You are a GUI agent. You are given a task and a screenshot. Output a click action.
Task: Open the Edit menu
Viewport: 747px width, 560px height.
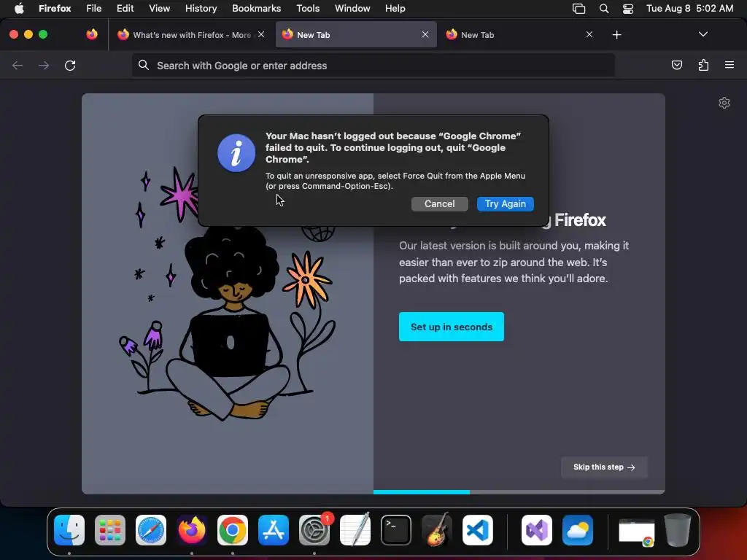click(125, 8)
